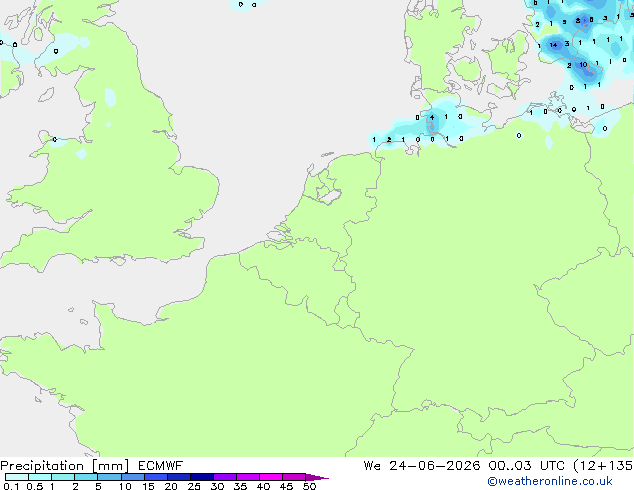Choose the 40–45 mm bright magenta legend swatch
The width and height of the screenshot is (634, 490).
271,477
